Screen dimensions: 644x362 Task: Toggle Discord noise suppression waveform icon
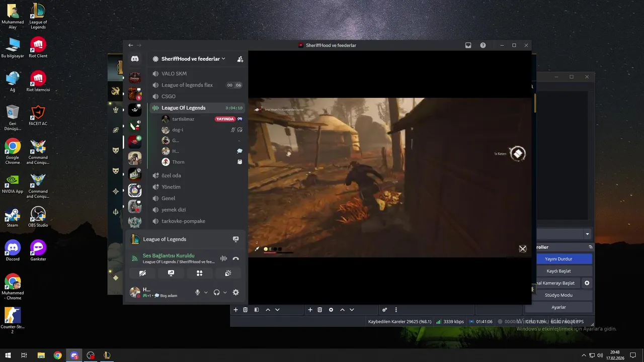coord(223,258)
